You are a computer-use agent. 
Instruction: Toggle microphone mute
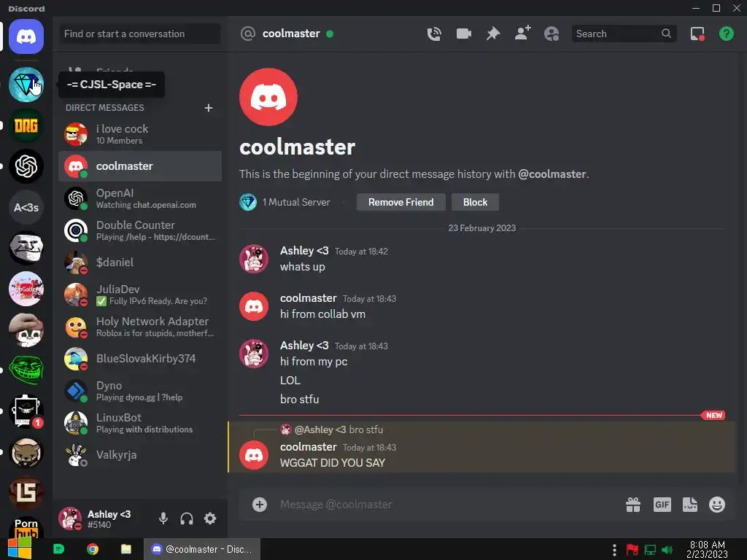163,518
